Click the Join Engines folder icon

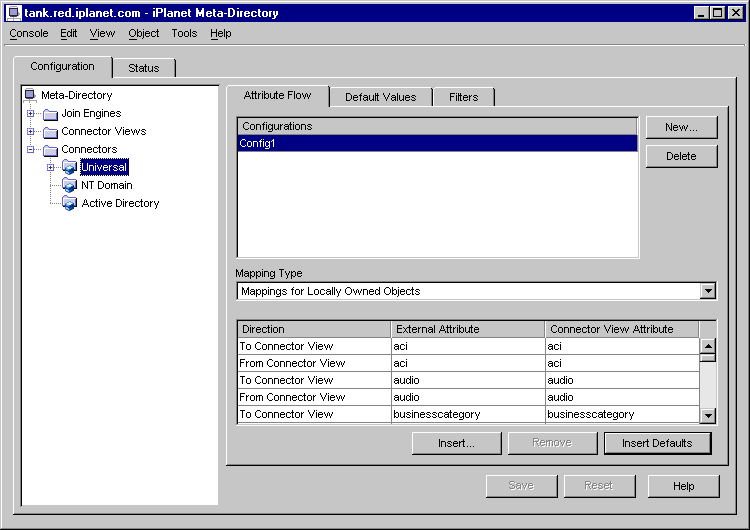click(50, 114)
